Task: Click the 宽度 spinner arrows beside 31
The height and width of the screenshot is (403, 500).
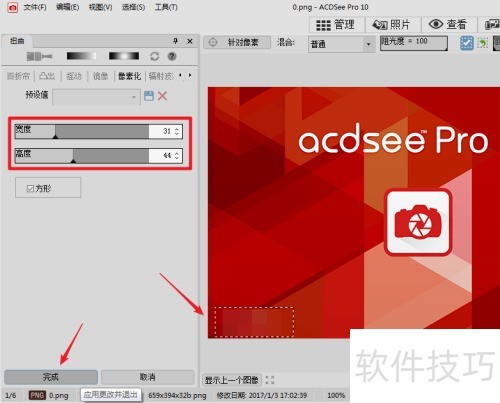Action: [x=177, y=131]
